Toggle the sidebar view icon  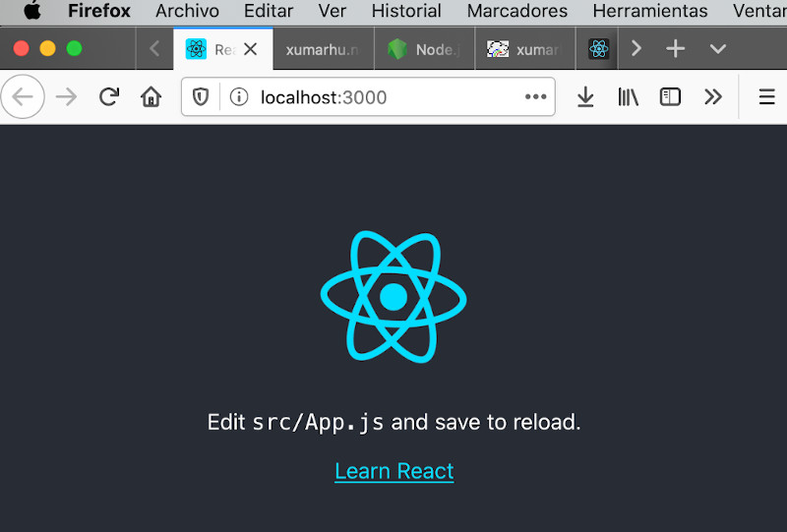pos(670,96)
